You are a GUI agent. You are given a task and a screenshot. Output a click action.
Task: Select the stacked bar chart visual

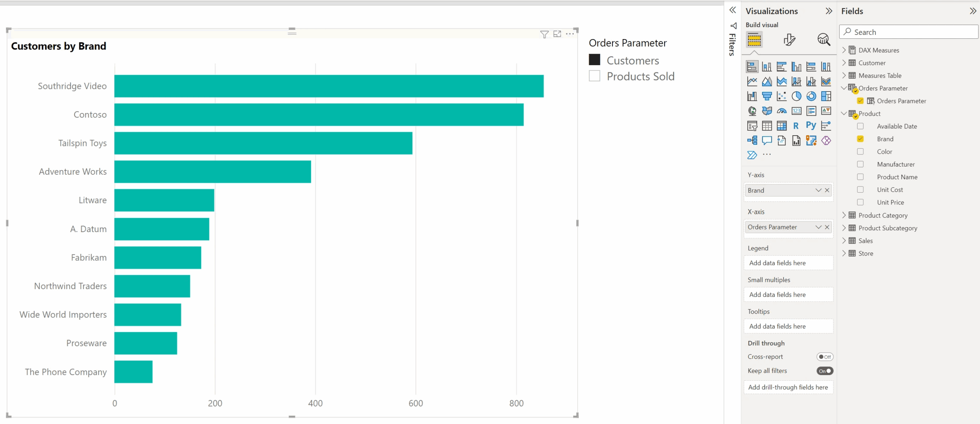752,67
